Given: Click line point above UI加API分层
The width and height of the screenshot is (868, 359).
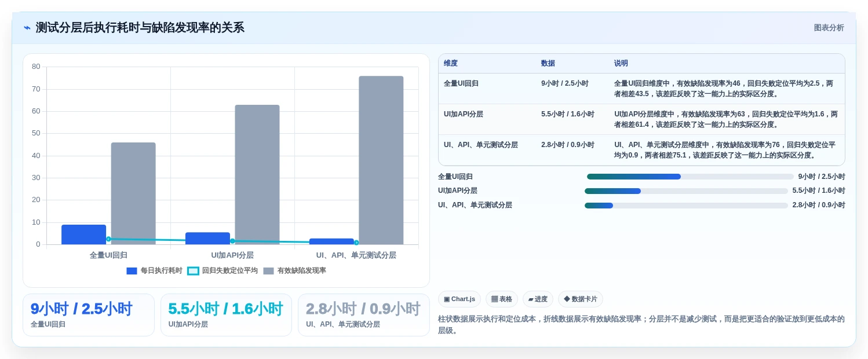Looking at the screenshot, I should [232, 241].
